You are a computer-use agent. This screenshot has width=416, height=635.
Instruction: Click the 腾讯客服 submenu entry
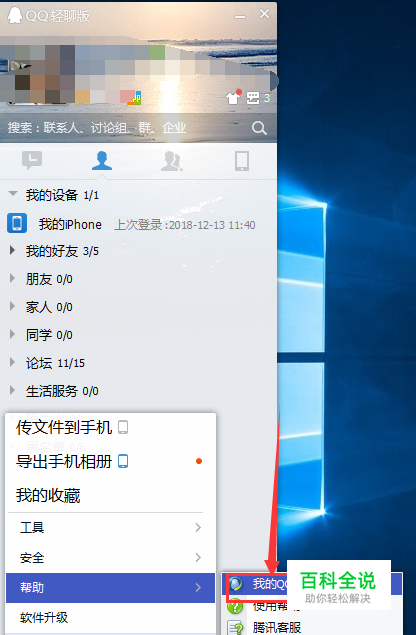277,627
